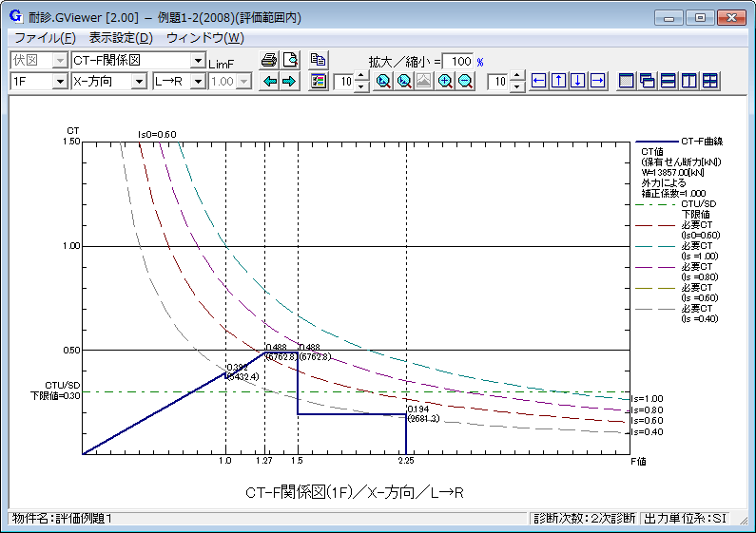This screenshot has height=533, width=756.
Task: Open the 1.00 LimF dropdown
Action: pyautogui.click(x=244, y=82)
